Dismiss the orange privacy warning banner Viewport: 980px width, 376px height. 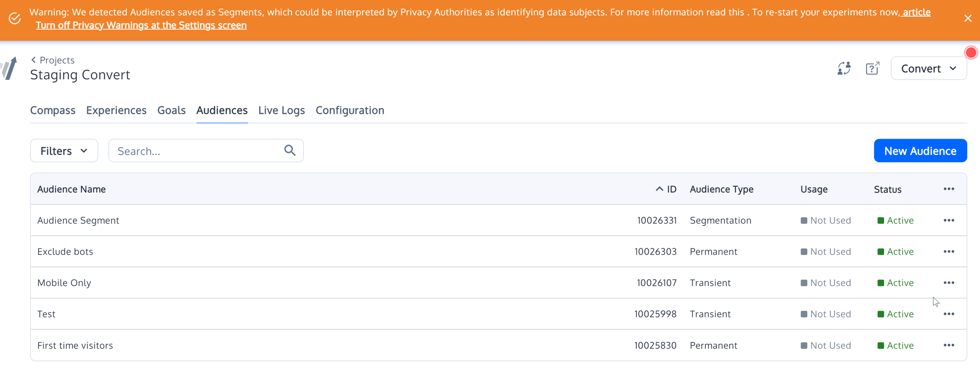click(x=968, y=19)
